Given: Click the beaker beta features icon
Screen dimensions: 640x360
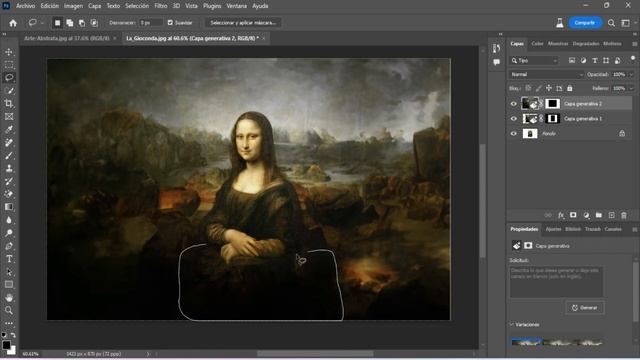Looking at the screenshot, I should click(560, 23).
